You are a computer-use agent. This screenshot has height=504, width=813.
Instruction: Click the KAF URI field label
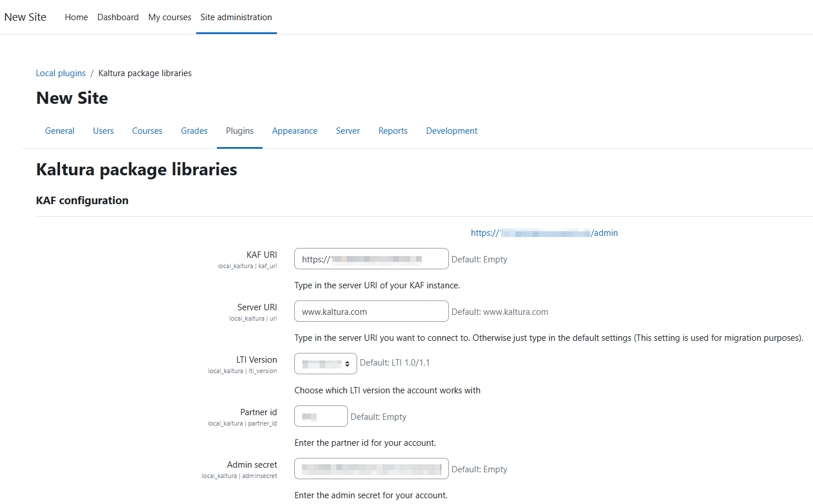(x=261, y=255)
